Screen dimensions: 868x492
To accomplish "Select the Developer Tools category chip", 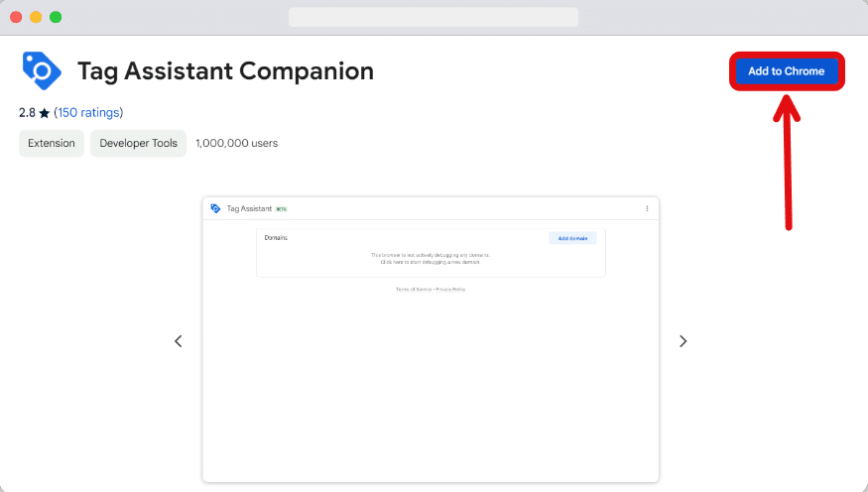I will 139,144.
